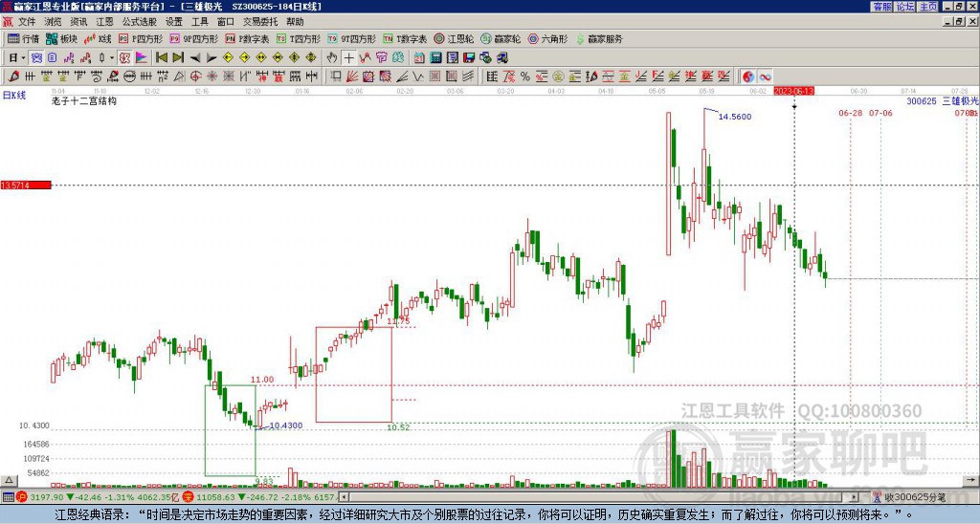The height and width of the screenshot is (524, 980).
Task: Click the black left arrow icon
Action: (195, 57)
